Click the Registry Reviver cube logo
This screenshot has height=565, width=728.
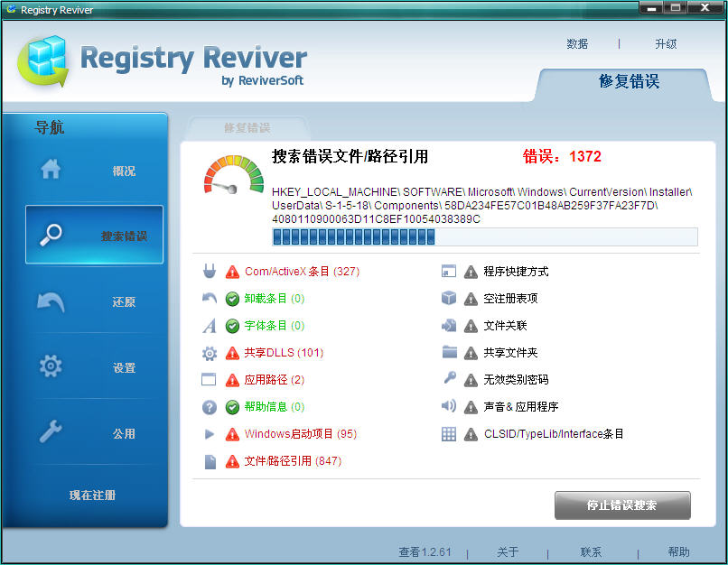43,60
